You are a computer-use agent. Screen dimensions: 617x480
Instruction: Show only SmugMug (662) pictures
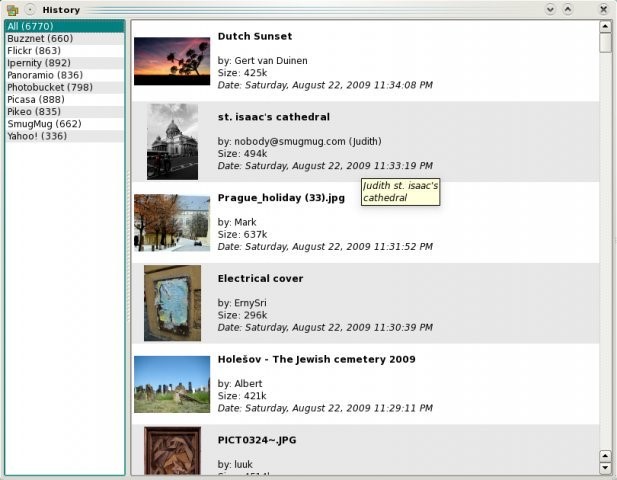[x=44, y=123]
